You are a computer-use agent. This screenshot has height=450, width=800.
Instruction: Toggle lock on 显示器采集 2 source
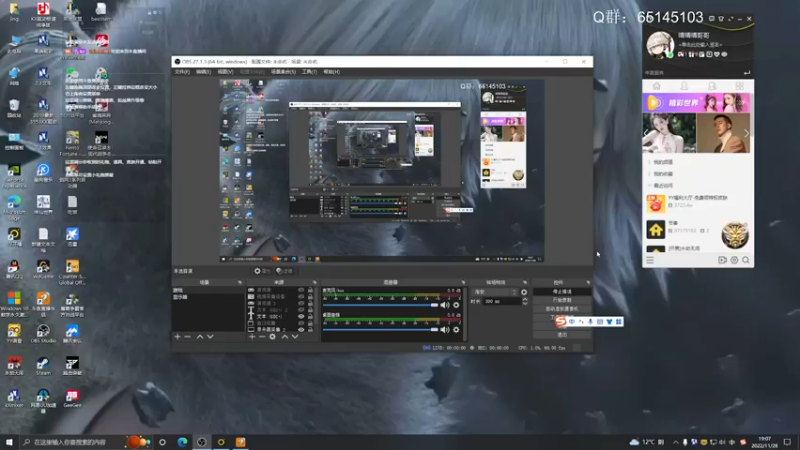click(x=310, y=330)
